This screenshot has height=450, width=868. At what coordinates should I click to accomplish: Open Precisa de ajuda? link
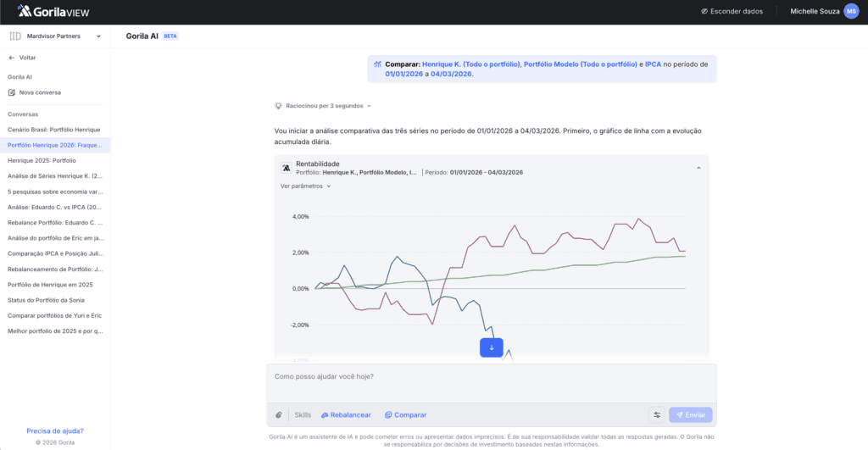coord(55,431)
